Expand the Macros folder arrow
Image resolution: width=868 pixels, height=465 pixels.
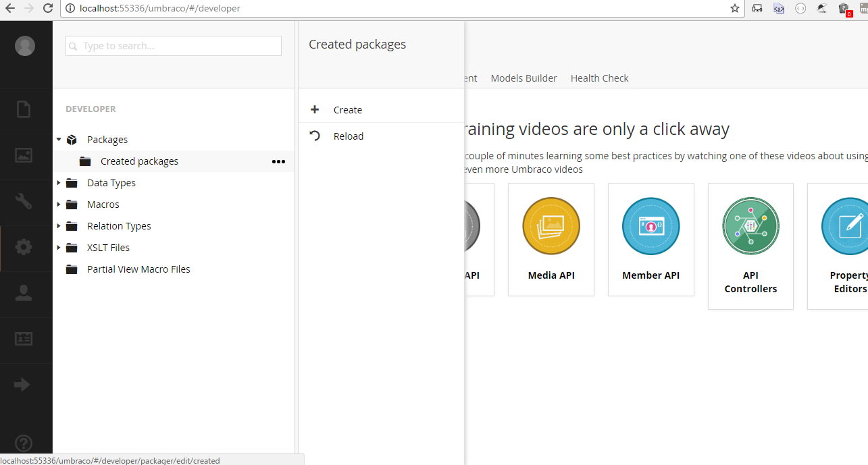tap(59, 204)
